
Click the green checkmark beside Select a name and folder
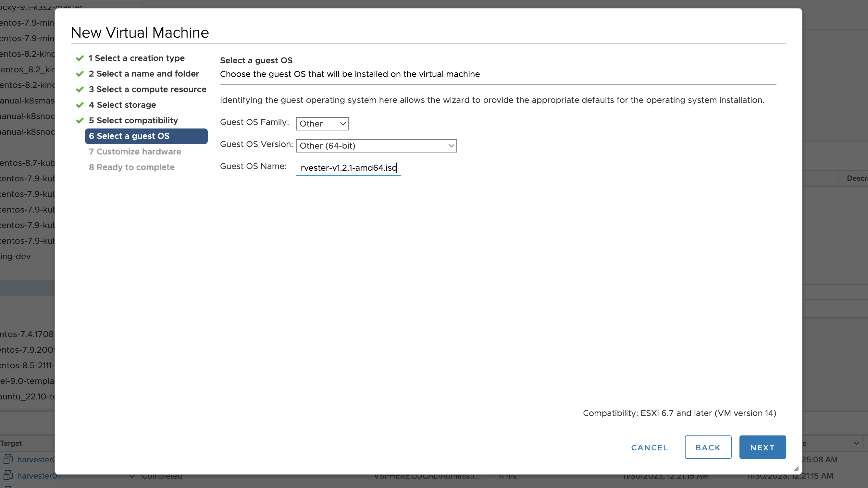(80, 74)
